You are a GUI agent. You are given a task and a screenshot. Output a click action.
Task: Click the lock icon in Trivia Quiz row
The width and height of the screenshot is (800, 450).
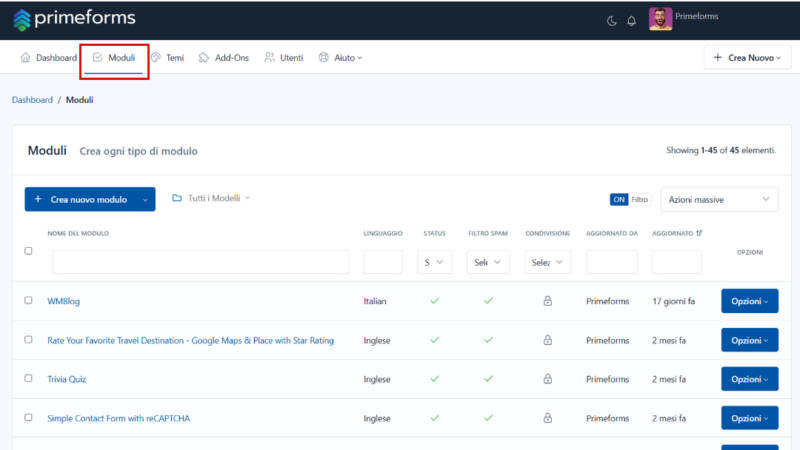[547, 379]
